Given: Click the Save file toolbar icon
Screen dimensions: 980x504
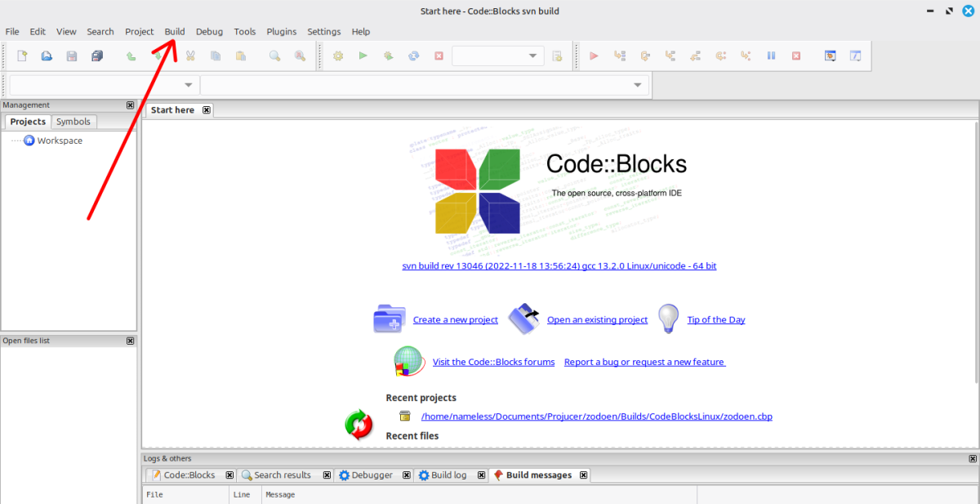Looking at the screenshot, I should (x=72, y=56).
